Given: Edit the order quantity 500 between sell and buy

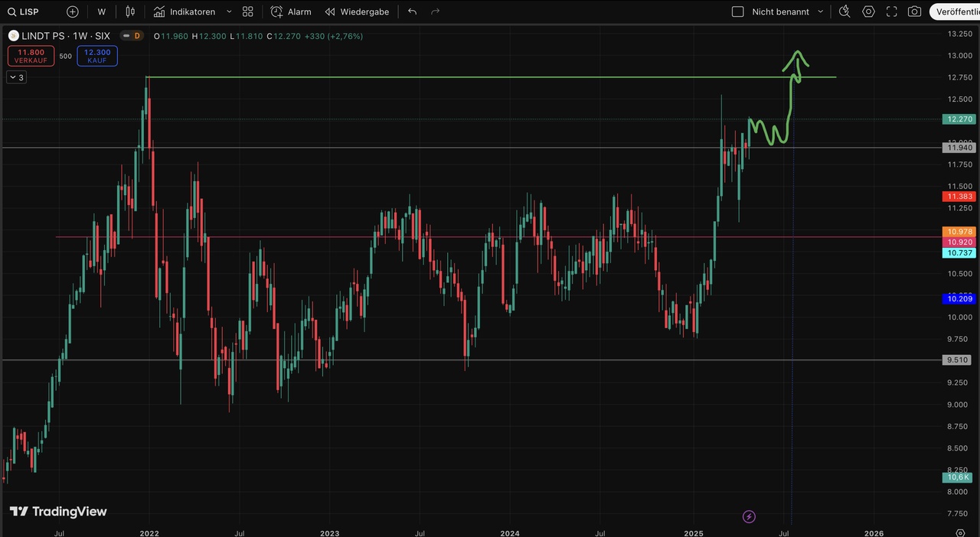Looking at the screenshot, I should 66,56.
